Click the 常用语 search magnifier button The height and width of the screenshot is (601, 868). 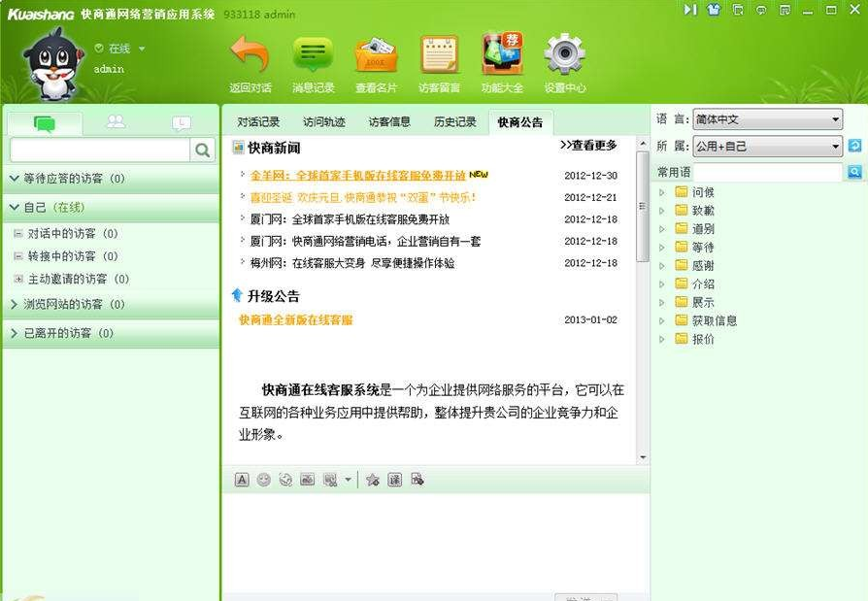coord(854,172)
